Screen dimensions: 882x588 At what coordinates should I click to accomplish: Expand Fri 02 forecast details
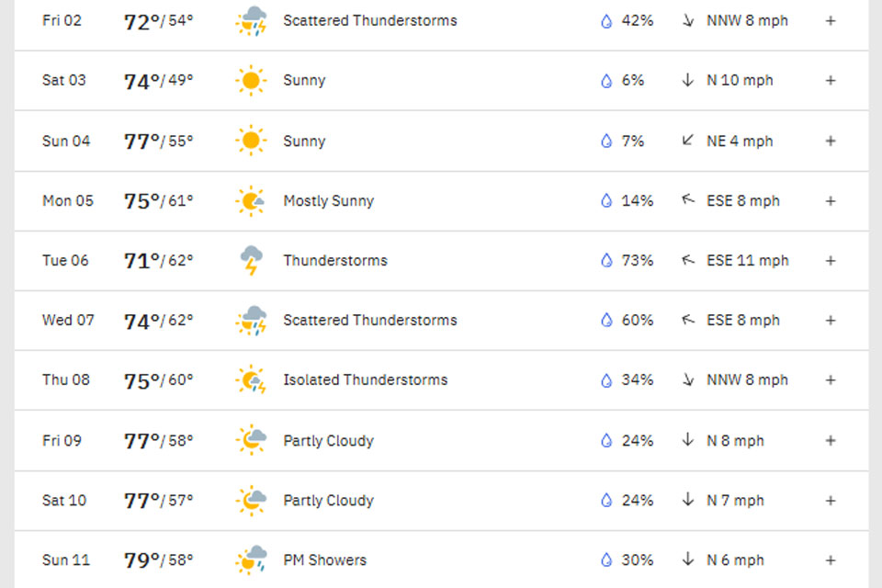coord(831,20)
